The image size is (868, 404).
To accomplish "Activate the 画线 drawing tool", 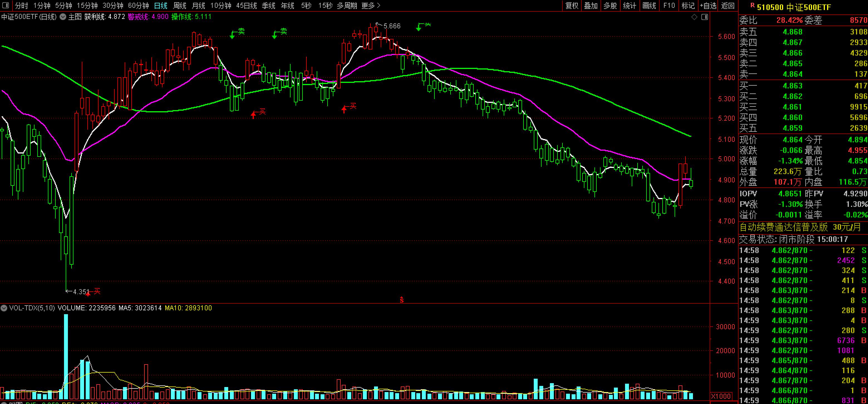I will [649, 5].
